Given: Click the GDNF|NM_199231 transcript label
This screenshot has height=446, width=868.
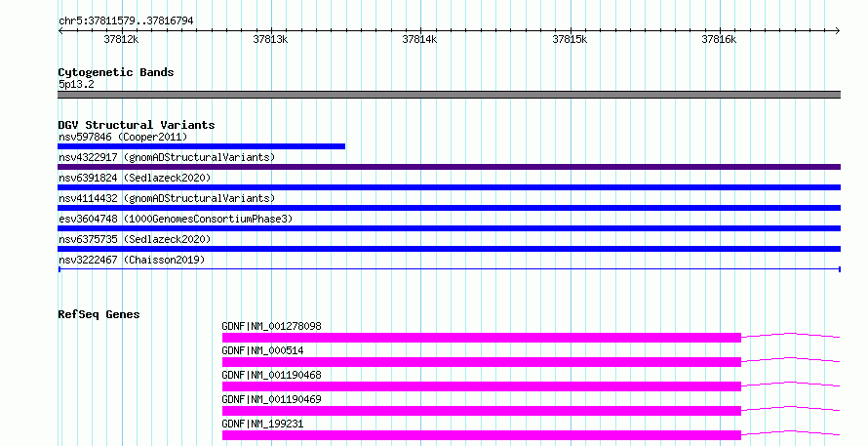Looking at the screenshot, I should pos(262,424).
